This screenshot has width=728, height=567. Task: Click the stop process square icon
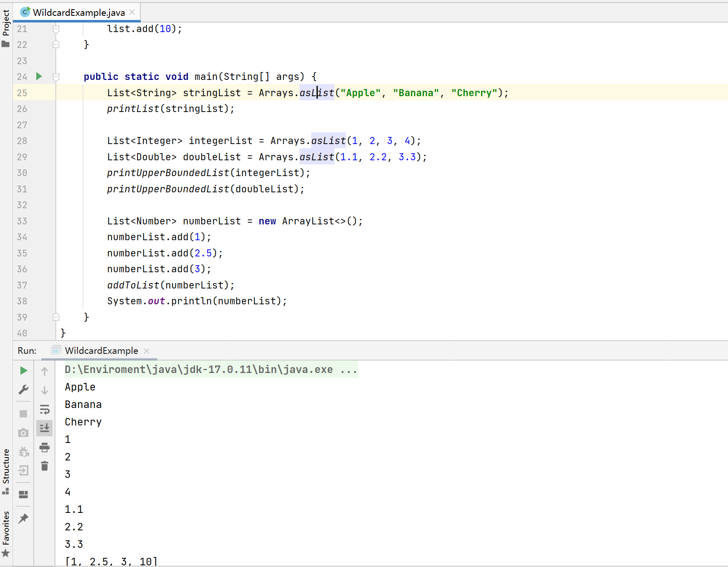[x=24, y=414]
